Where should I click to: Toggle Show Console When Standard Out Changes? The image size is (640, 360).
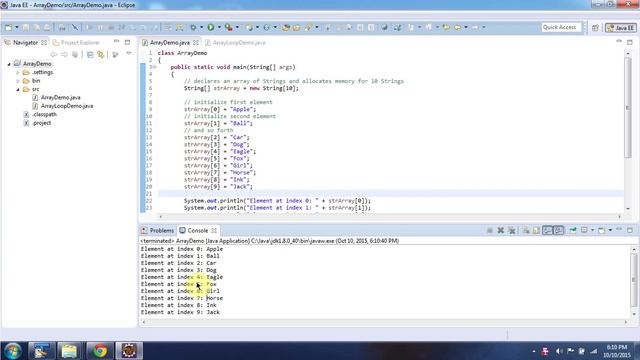pos(547,230)
